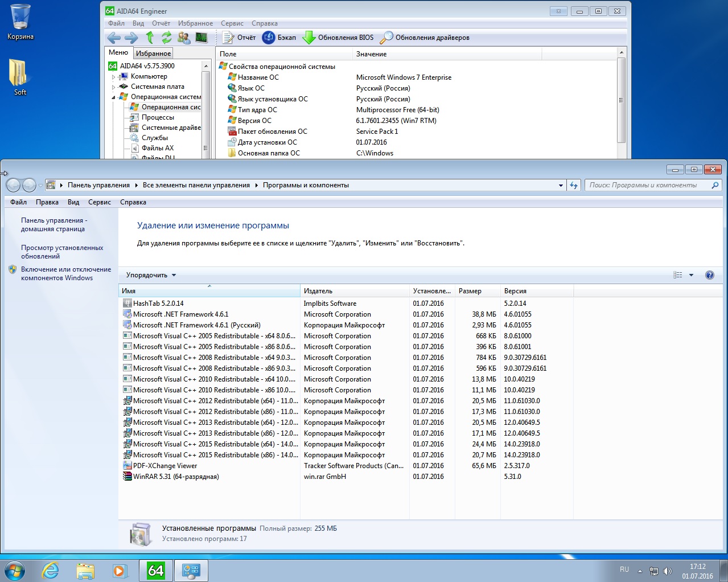This screenshot has height=582, width=728.
Task: Click the Бэкап toolbar button in AIDA64
Action: click(x=279, y=38)
